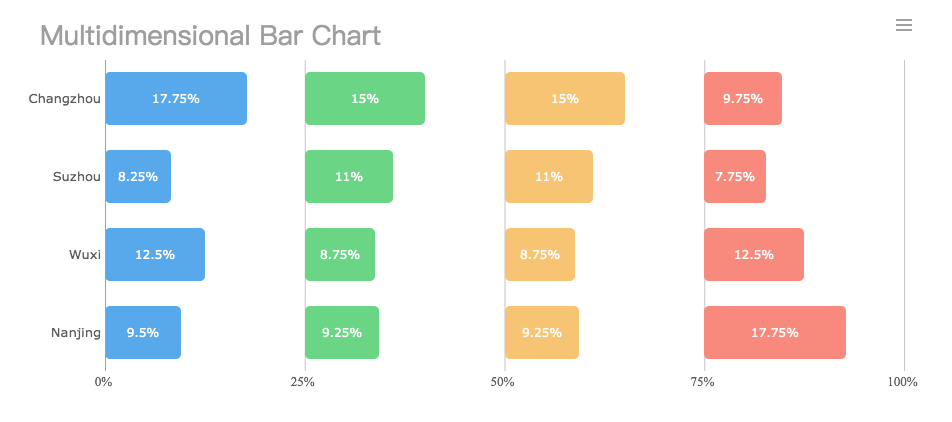Click Nanjing red bar showing 17.75%

point(775,333)
